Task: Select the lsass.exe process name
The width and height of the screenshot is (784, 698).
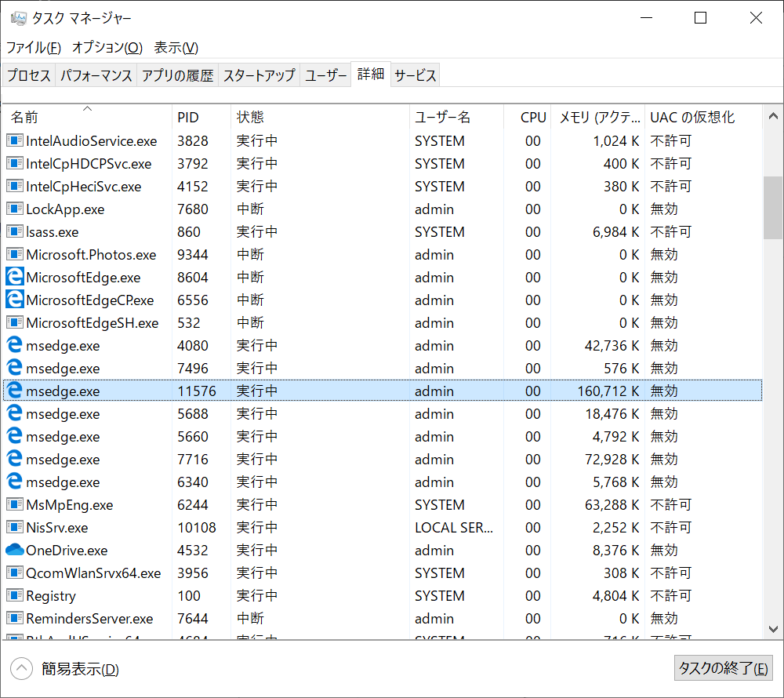Action: click(x=52, y=232)
